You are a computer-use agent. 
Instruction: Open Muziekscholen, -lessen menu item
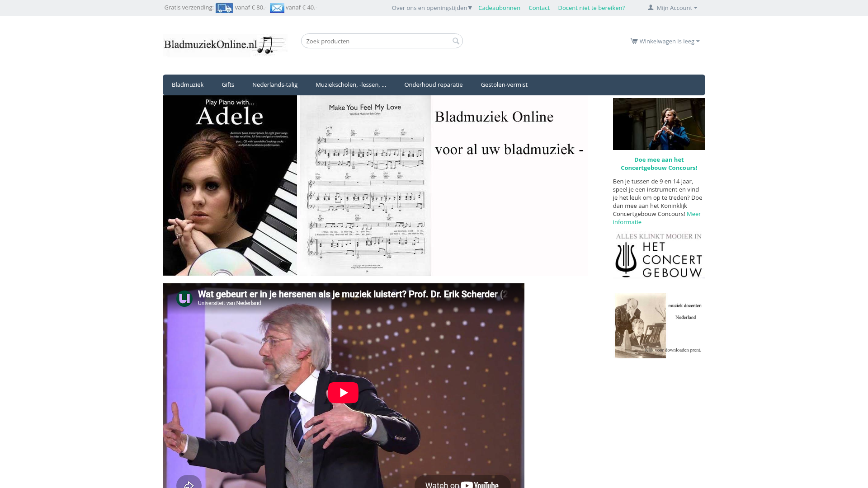pyautogui.click(x=351, y=84)
